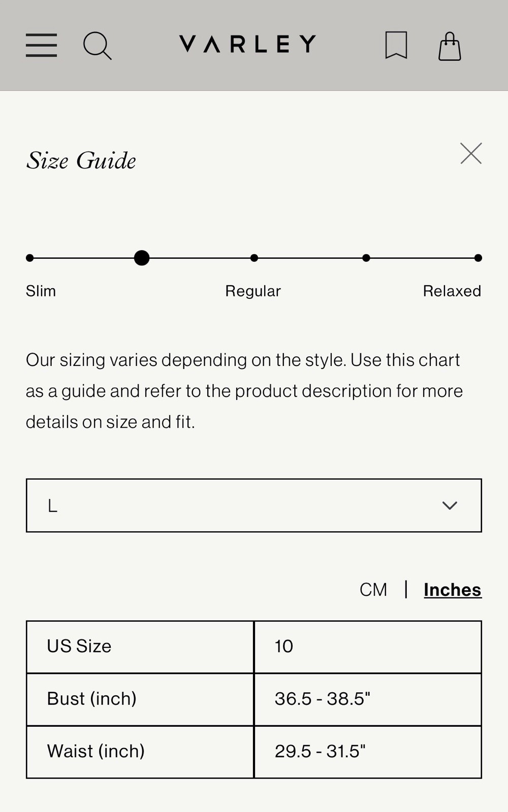Click the Bust measurement 36.5 - 38.5" cell
508x812 pixels.
tap(368, 699)
